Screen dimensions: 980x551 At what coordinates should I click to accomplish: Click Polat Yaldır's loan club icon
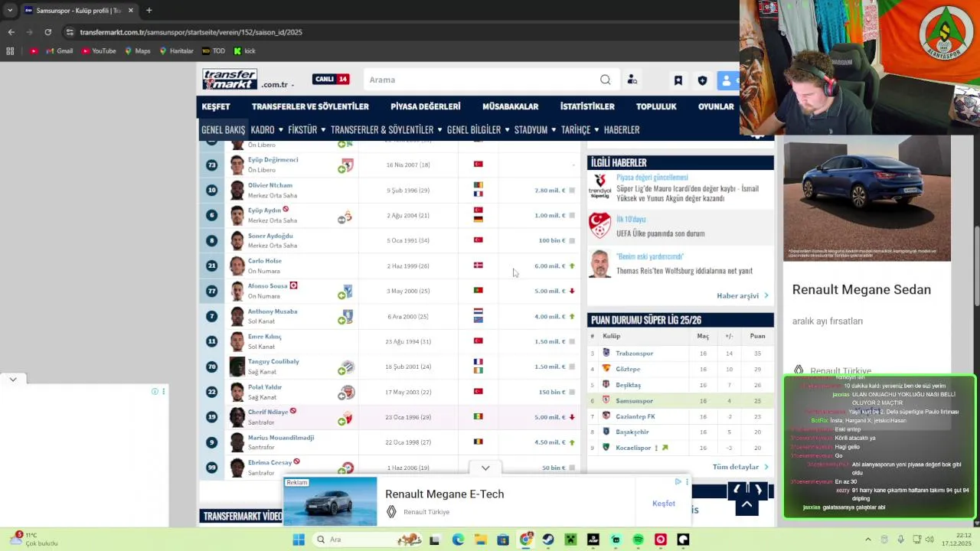pos(348,392)
